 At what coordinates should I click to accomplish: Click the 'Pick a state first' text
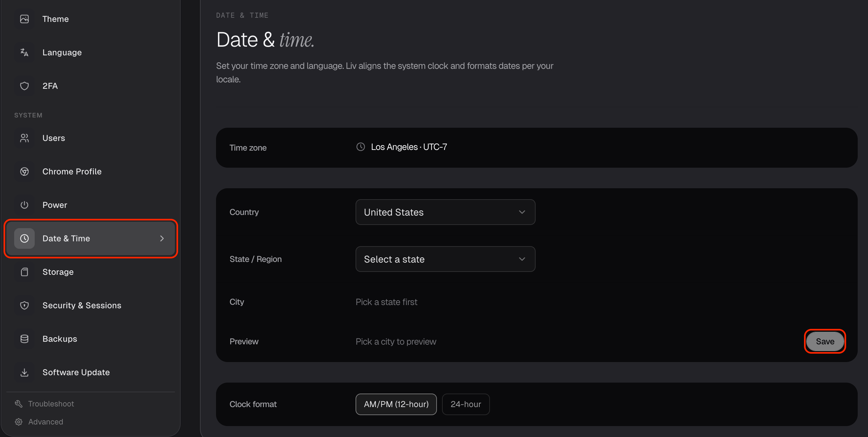[x=386, y=302]
